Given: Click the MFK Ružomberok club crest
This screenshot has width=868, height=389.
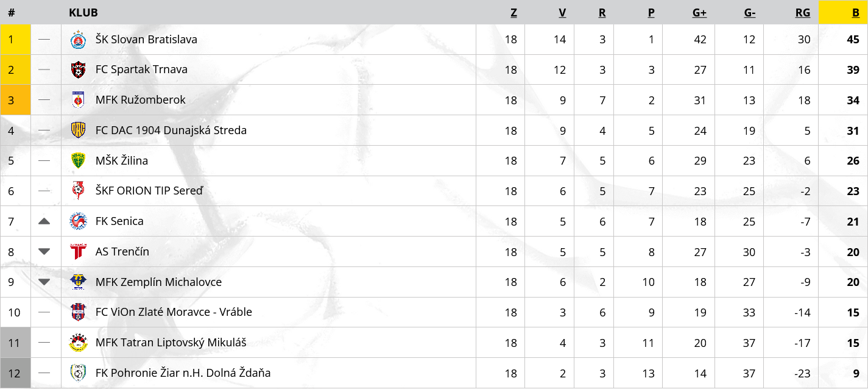Looking at the screenshot, I should pos(78,100).
